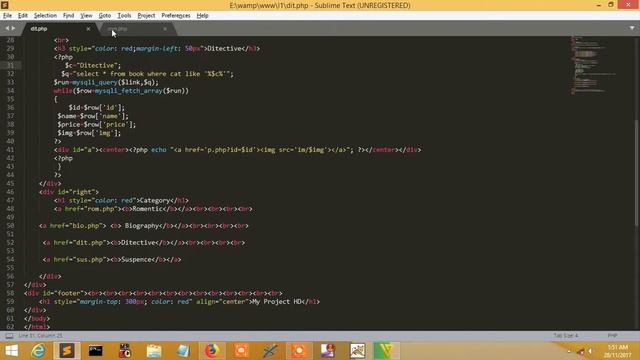Screen dimensions: 640x360
Task: Select Sublime Text in the taskbar
Action: (x=67, y=351)
